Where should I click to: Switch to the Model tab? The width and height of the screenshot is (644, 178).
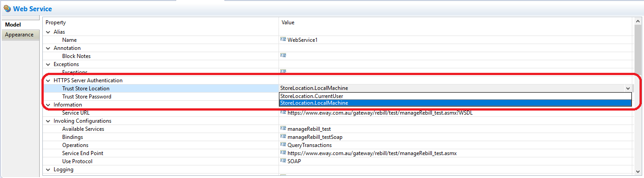(x=13, y=24)
